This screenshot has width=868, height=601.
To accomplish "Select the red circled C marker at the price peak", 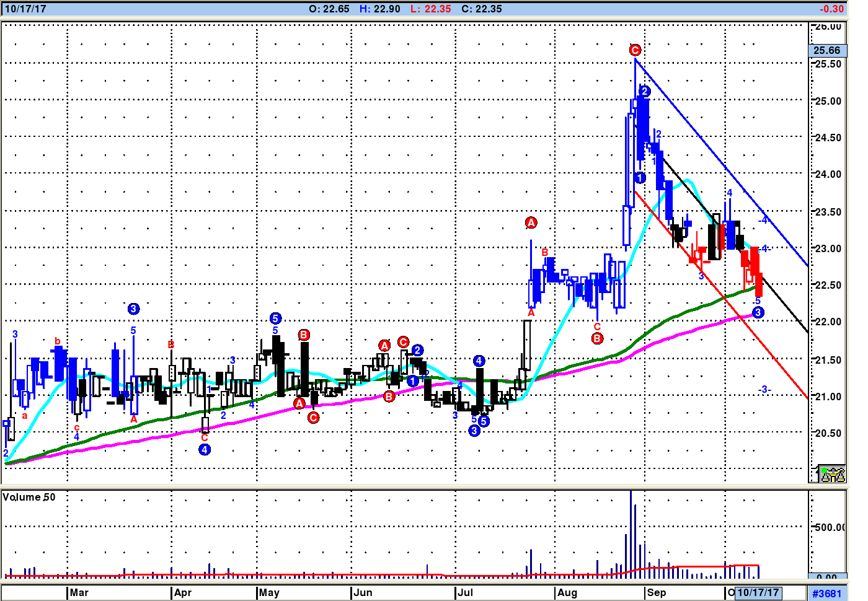I will (x=635, y=50).
